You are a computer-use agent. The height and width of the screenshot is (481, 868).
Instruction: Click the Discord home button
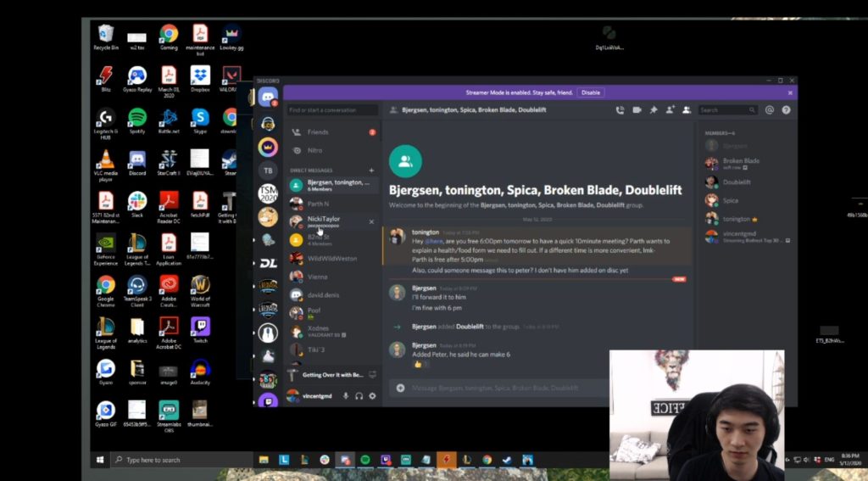(x=268, y=96)
